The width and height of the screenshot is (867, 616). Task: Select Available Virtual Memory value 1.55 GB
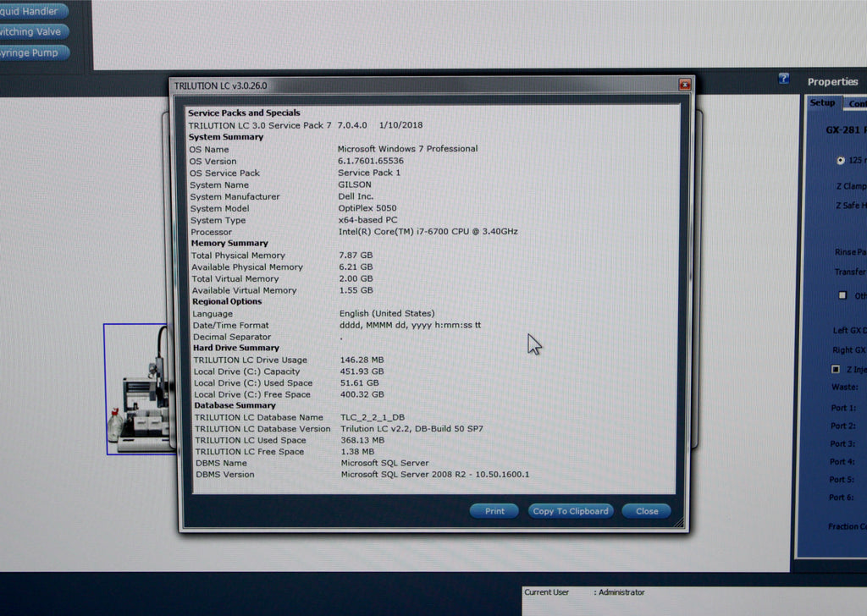356,290
